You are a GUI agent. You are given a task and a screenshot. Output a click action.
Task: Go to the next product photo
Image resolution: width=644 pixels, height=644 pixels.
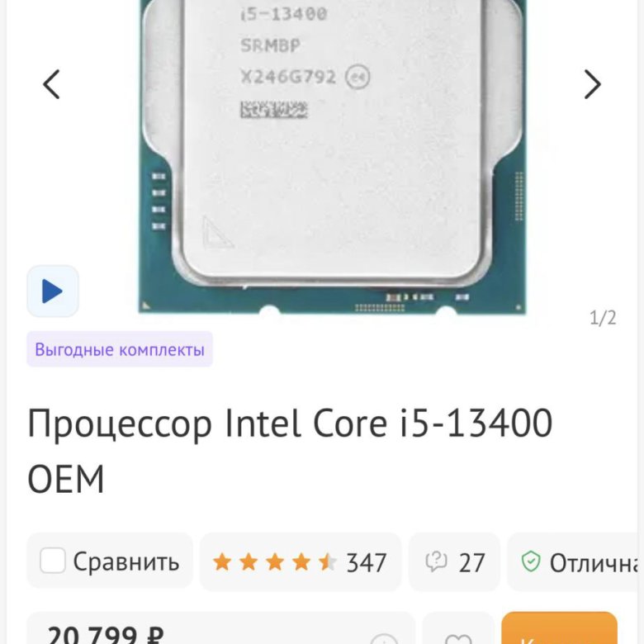coord(592,84)
